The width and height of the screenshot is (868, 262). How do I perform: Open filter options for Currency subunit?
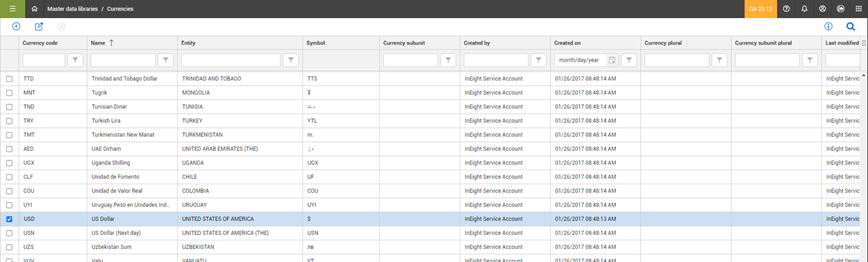(449, 60)
